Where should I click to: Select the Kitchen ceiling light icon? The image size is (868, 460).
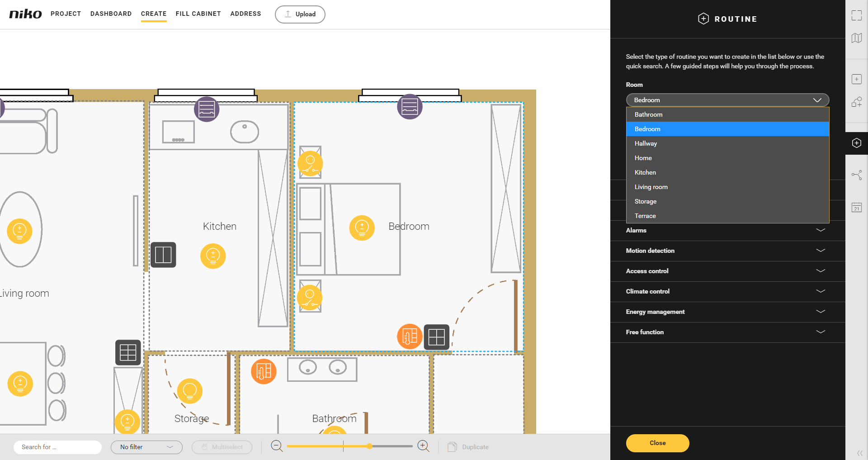[213, 256]
